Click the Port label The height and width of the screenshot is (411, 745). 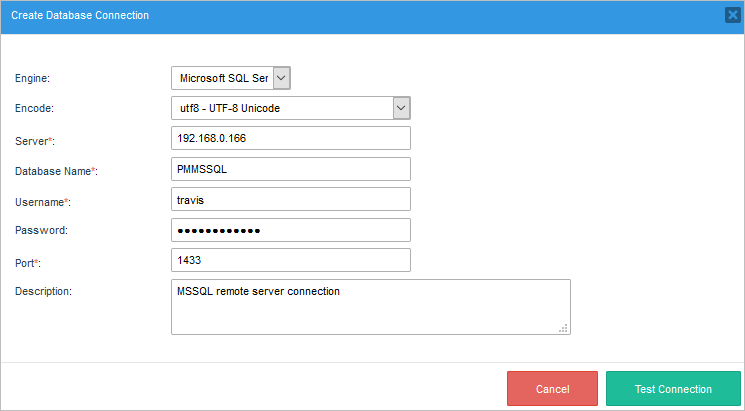point(28,262)
